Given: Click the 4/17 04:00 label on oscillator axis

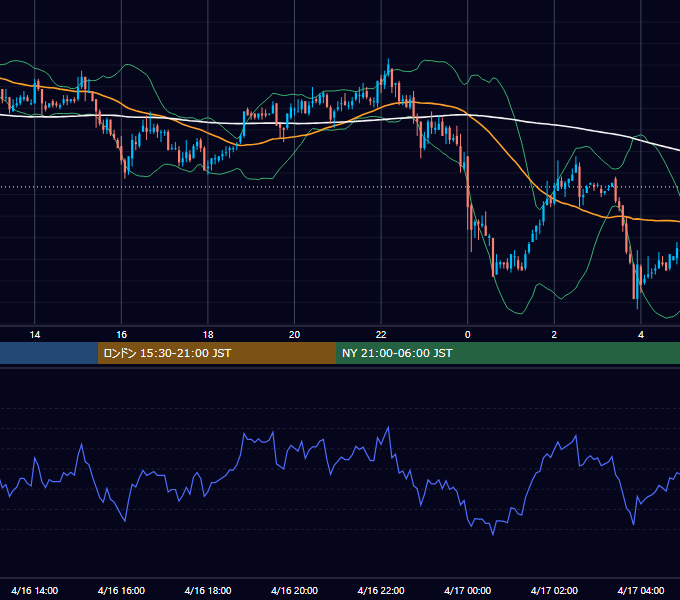Looking at the screenshot, I should 641,590.
